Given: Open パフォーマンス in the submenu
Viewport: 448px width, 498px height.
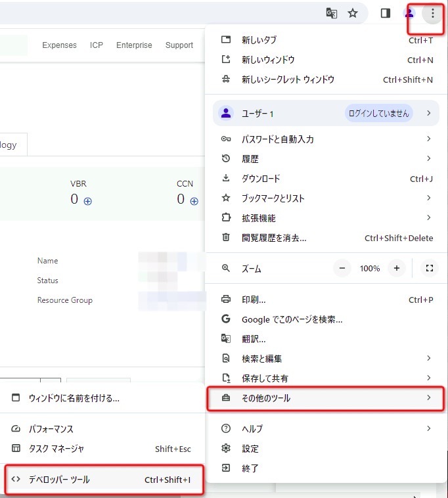Looking at the screenshot, I should (102, 429).
